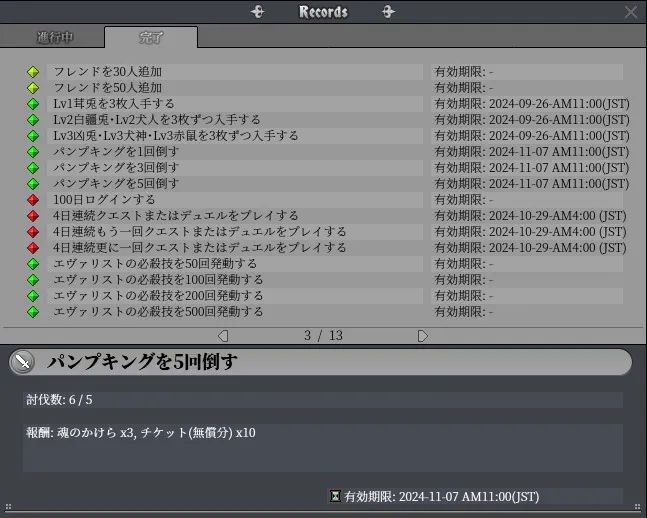Select record パンプキングを3回倒す
This screenshot has width=647, height=518.
(x=235, y=168)
